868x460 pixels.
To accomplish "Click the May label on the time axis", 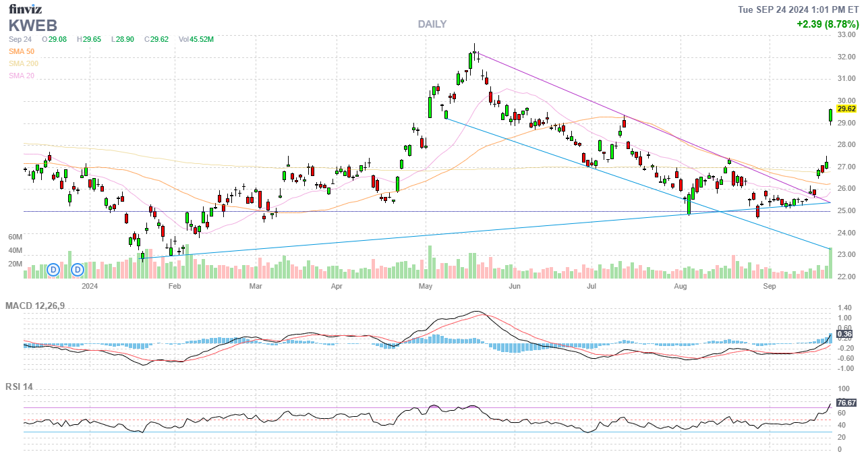I will pos(425,287).
